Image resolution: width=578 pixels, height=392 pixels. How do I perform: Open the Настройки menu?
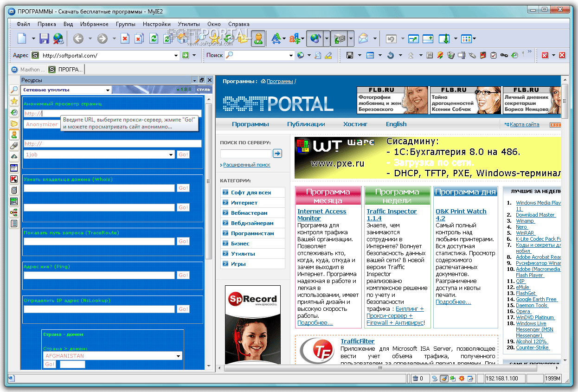tap(157, 24)
